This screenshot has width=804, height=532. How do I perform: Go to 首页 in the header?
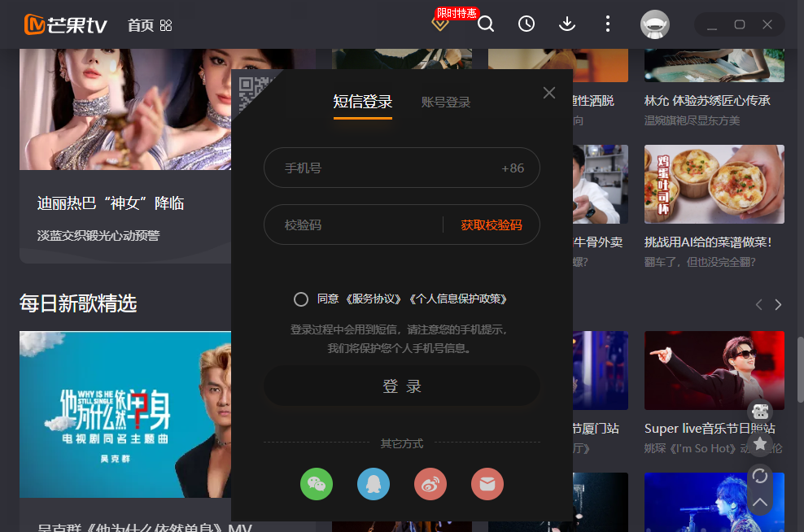click(141, 25)
